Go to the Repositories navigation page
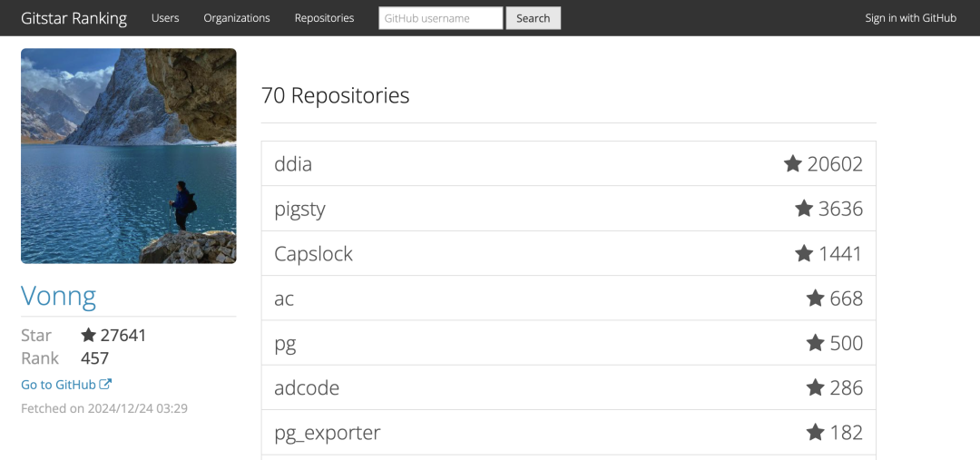 pos(324,18)
